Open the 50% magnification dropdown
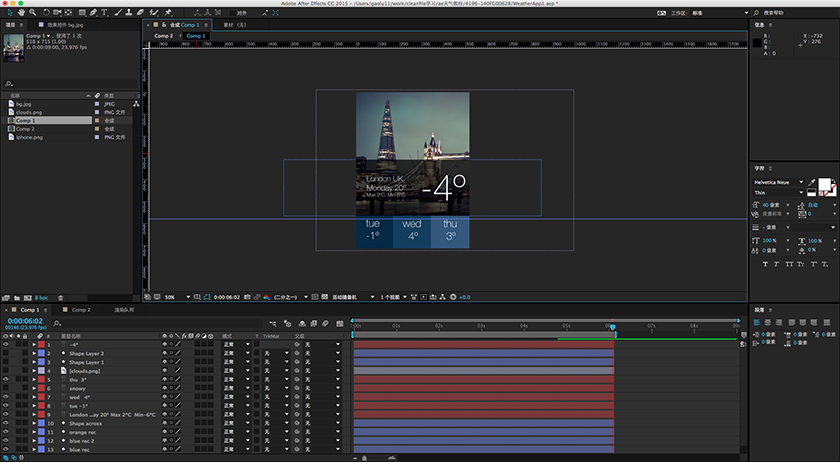The height and width of the screenshot is (462, 840). click(x=177, y=297)
